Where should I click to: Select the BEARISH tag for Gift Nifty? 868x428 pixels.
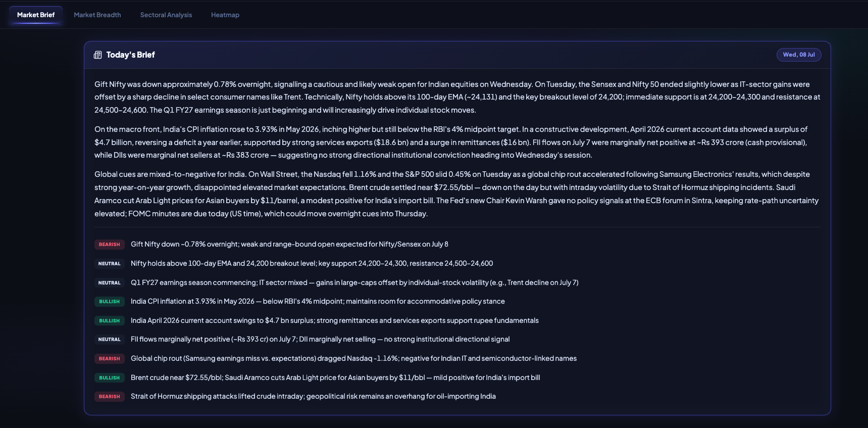click(x=110, y=245)
